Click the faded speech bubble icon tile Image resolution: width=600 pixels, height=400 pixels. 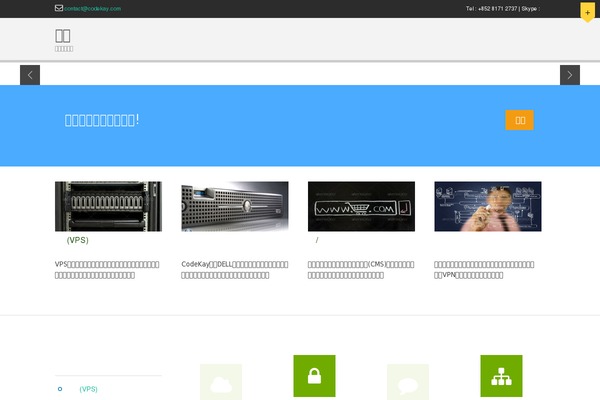click(408, 382)
